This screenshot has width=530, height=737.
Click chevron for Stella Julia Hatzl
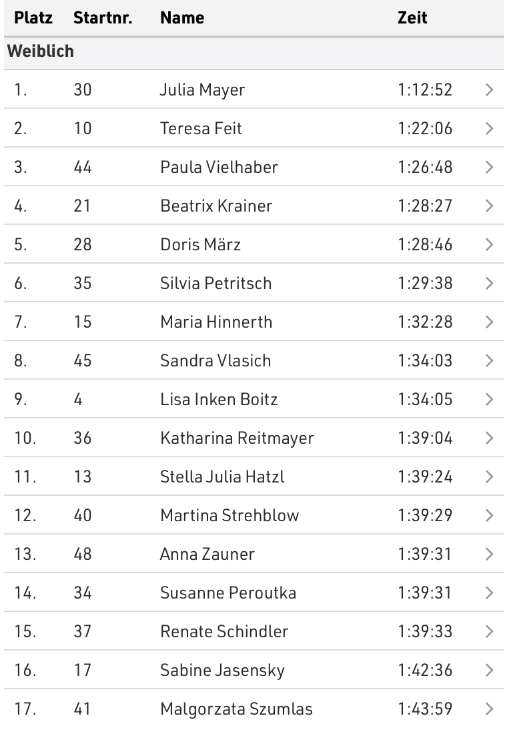point(489,477)
